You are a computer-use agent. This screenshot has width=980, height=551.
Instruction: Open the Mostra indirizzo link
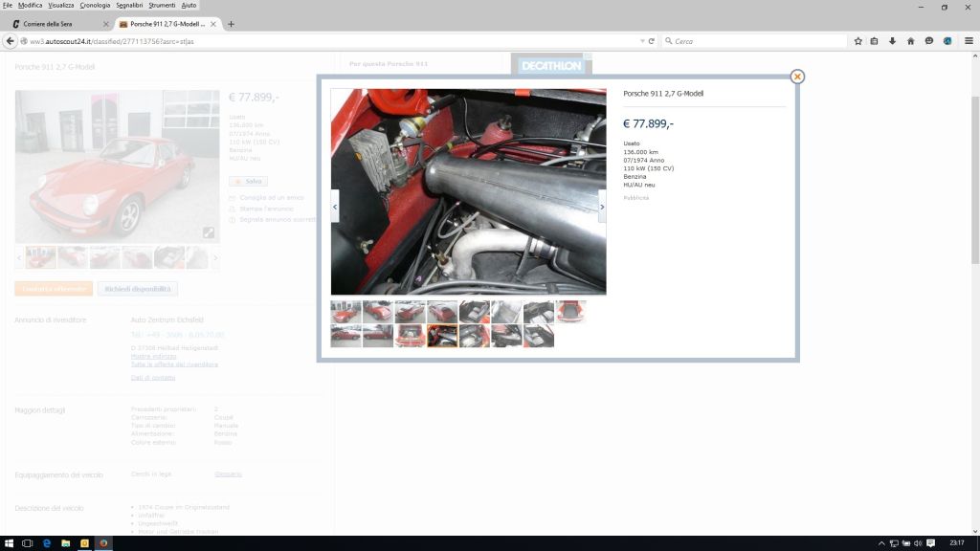(154, 356)
